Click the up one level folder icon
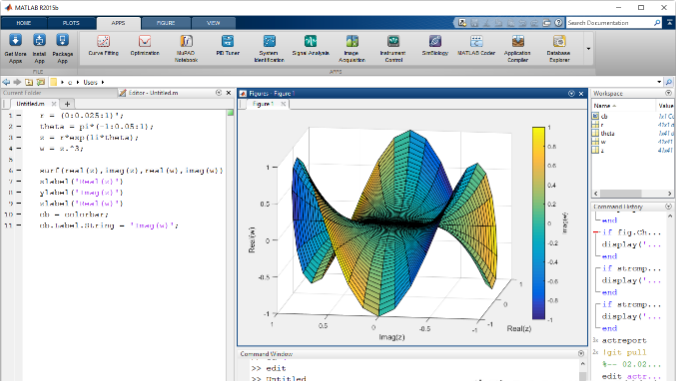Viewport: 678px width, 381px height. coord(29,82)
